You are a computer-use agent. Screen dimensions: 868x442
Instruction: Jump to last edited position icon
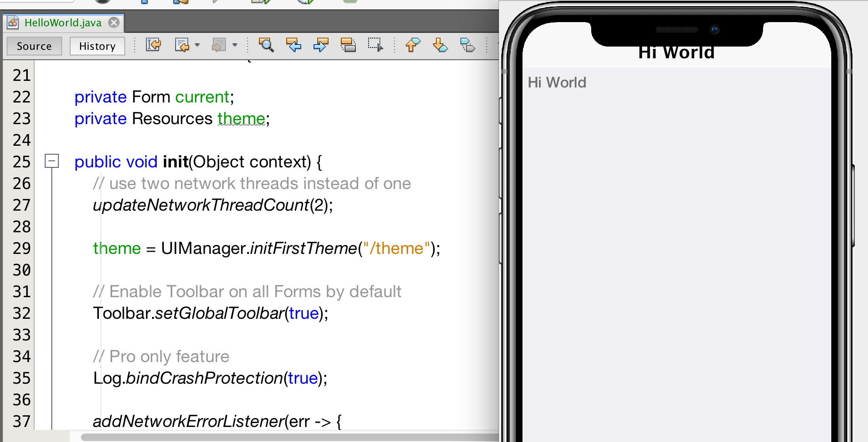[153, 46]
